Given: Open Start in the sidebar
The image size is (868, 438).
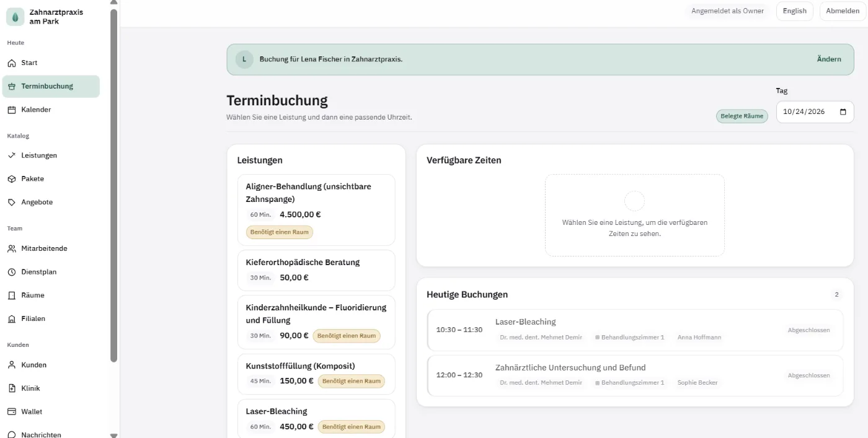Looking at the screenshot, I should tap(51, 63).
